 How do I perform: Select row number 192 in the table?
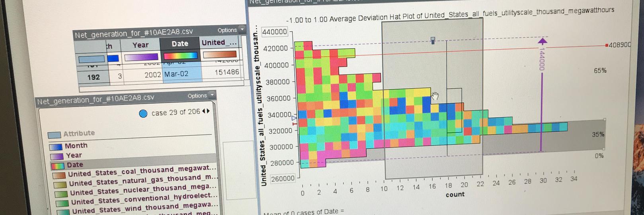[94, 77]
